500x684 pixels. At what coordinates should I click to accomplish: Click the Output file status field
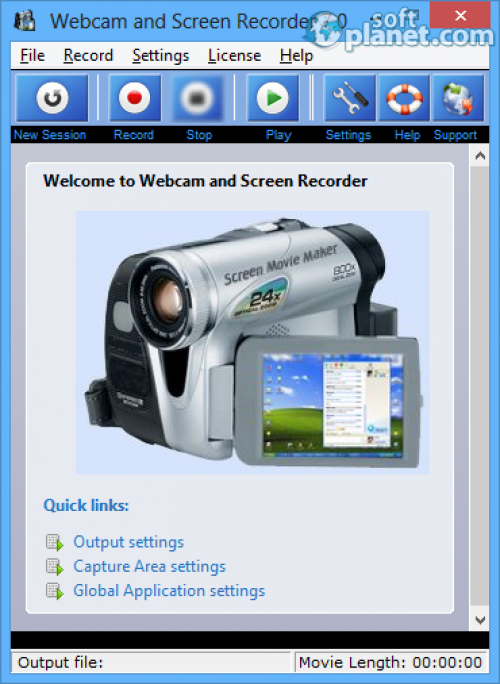coord(151,663)
